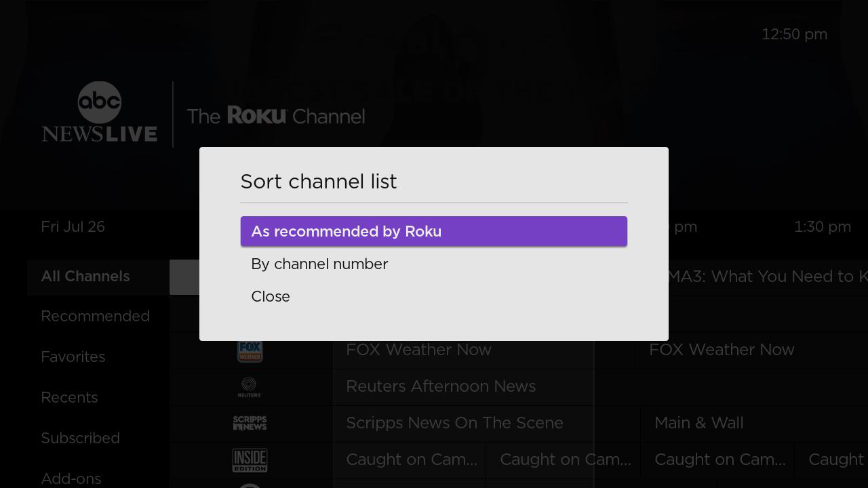Close the sort channel list dialog

click(x=434, y=296)
